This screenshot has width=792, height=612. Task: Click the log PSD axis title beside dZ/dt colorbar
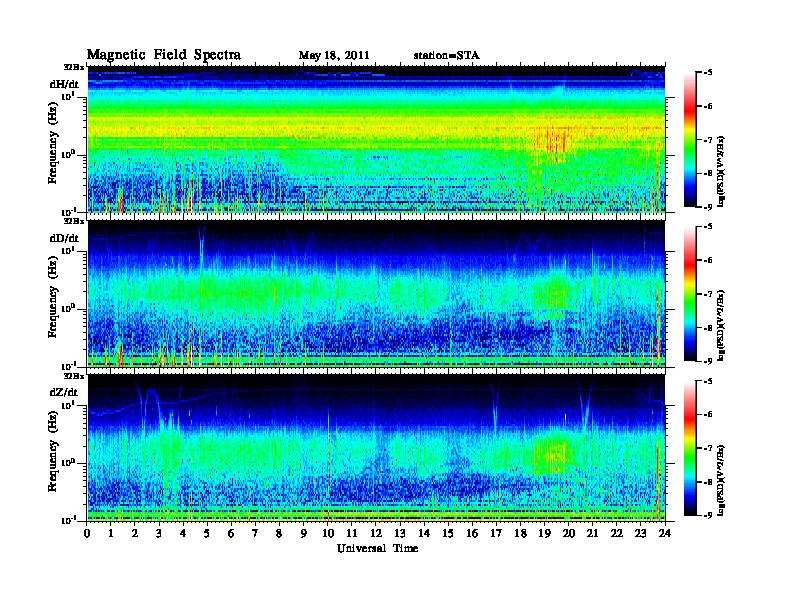click(x=722, y=480)
